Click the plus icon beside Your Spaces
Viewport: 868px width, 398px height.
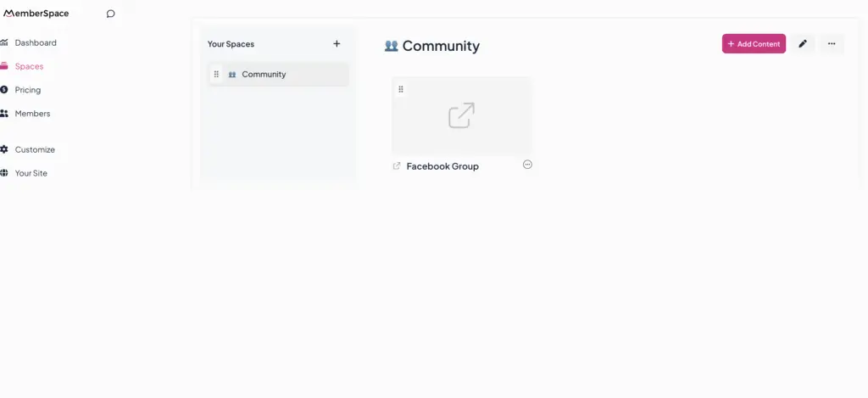click(337, 44)
